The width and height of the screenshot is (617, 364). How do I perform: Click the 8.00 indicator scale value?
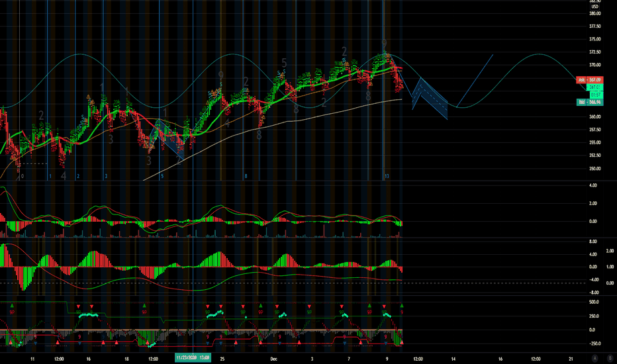click(593, 242)
